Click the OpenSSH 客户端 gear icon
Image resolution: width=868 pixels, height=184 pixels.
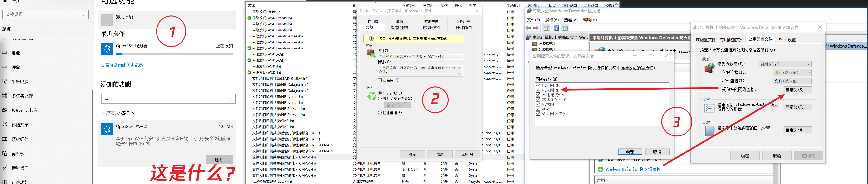(107, 129)
